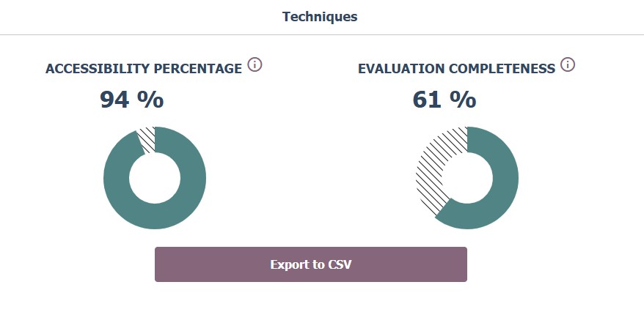Click the center hole of accessibility donut

[155, 178]
